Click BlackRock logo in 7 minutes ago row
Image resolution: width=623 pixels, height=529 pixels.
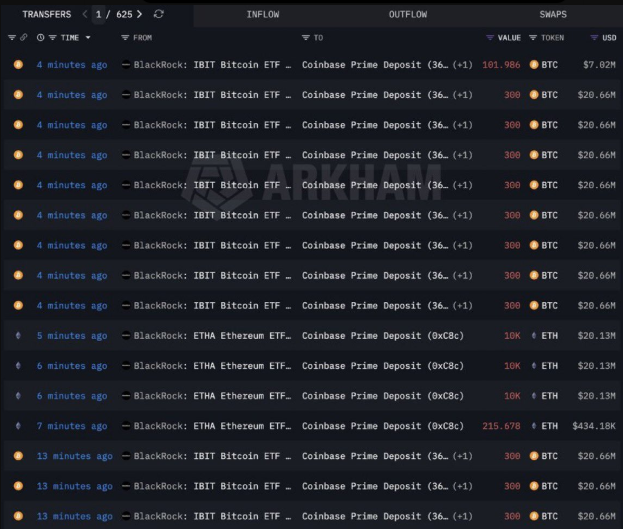126,426
